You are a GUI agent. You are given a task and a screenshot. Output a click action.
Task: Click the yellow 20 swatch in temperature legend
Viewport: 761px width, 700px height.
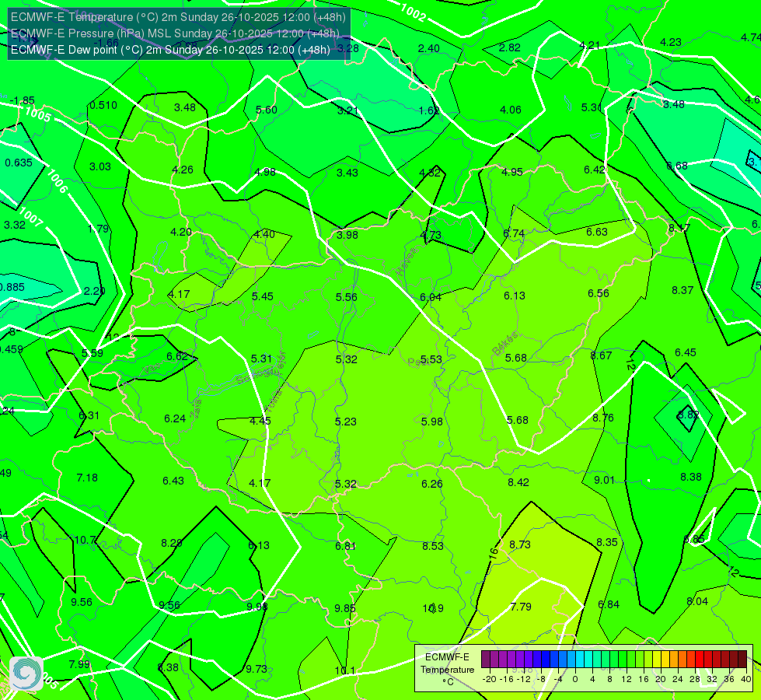656,660
